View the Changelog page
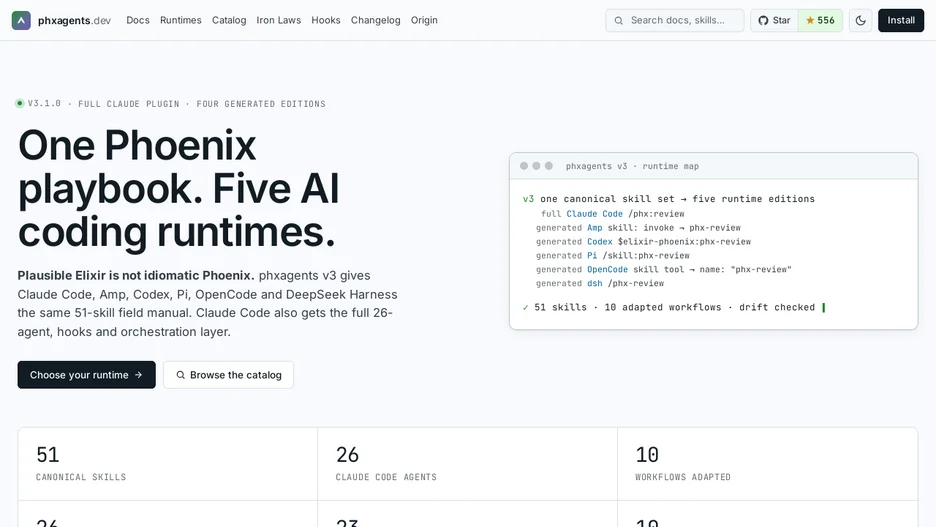The width and height of the screenshot is (936, 527). (x=375, y=20)
